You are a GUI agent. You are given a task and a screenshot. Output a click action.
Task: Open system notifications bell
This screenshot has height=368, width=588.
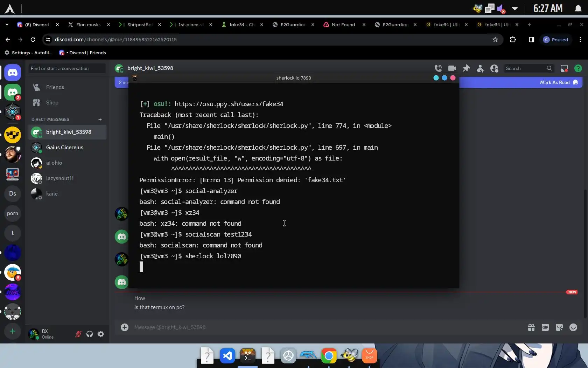578,8
